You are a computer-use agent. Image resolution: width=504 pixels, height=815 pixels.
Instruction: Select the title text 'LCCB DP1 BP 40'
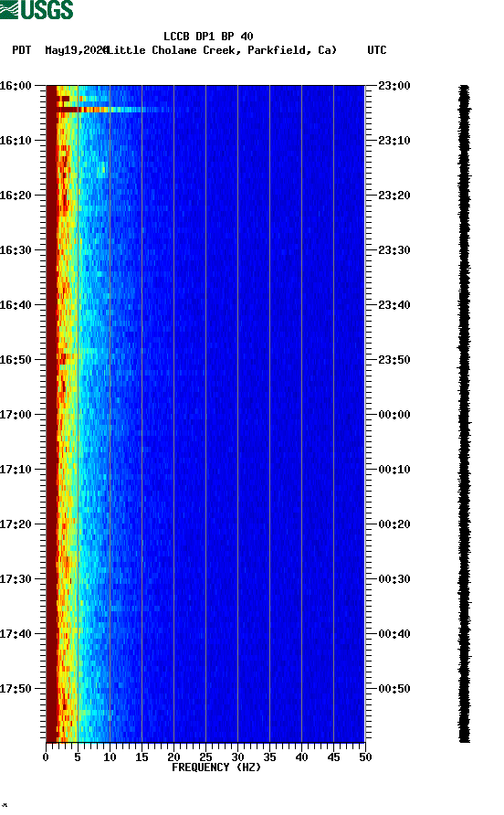click(208, 37)
